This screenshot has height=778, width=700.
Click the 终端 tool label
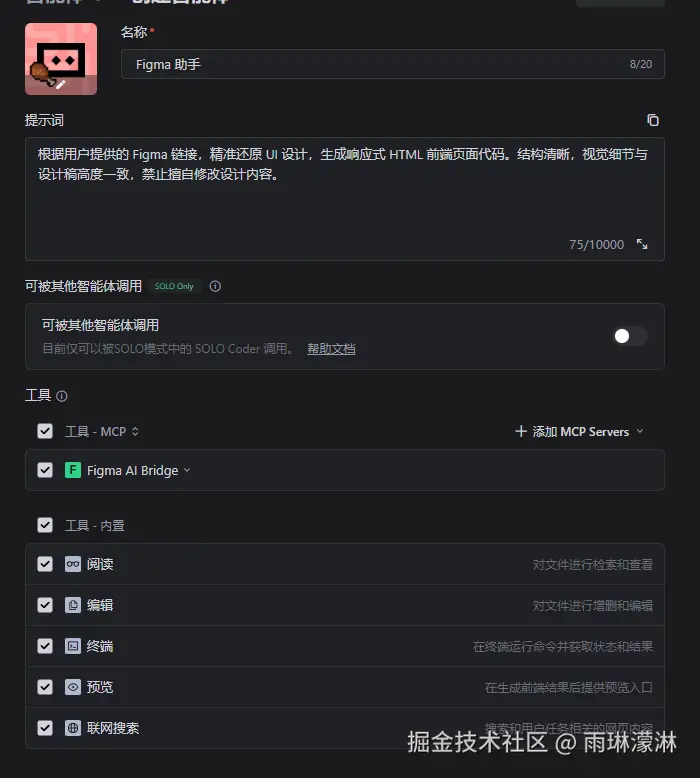click(100, 646)
